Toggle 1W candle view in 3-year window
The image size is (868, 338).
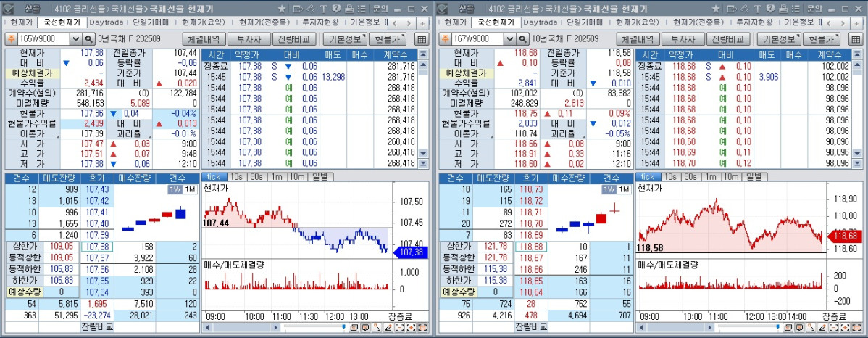coord(175,189)
